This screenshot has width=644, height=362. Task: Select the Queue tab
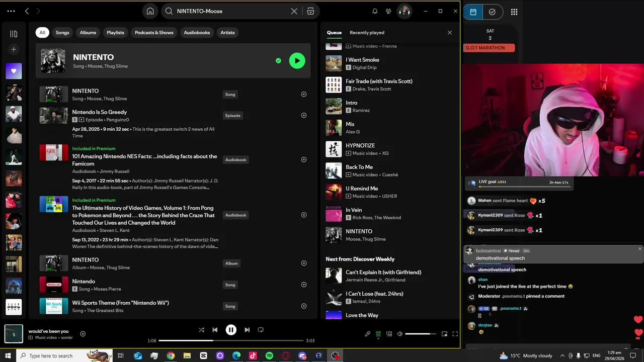[x=334, y=33]
